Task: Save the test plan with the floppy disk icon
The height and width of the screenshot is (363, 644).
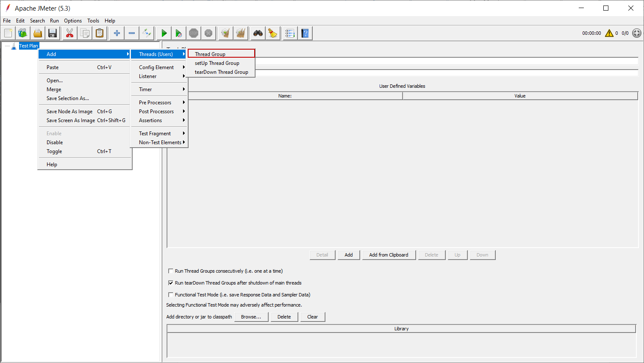Action: [53, 33]
